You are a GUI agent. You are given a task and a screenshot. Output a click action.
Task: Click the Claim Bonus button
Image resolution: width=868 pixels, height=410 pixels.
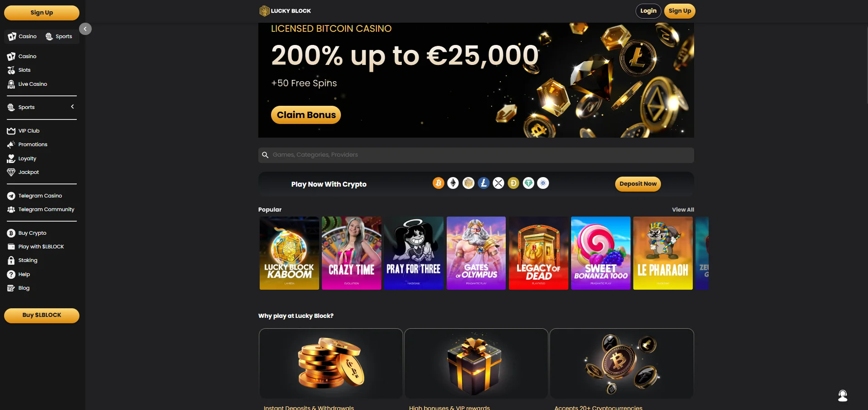[306, 115]
